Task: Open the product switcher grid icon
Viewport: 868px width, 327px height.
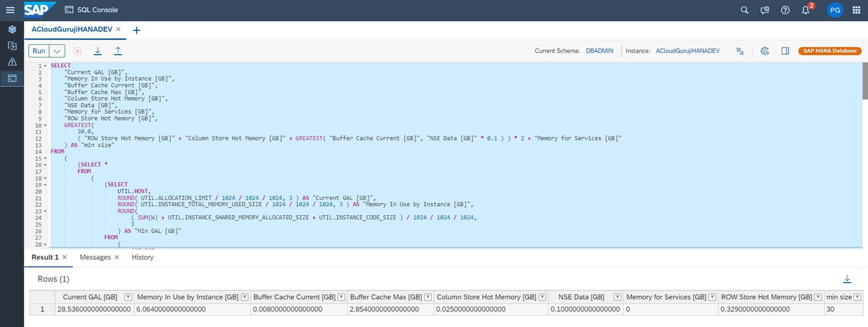Action: (856, 10)
